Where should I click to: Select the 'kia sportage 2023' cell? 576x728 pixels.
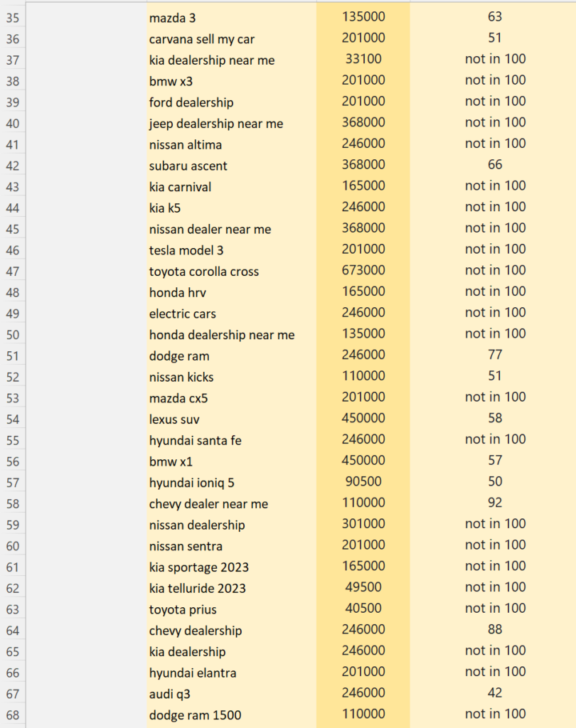[231, 567]
